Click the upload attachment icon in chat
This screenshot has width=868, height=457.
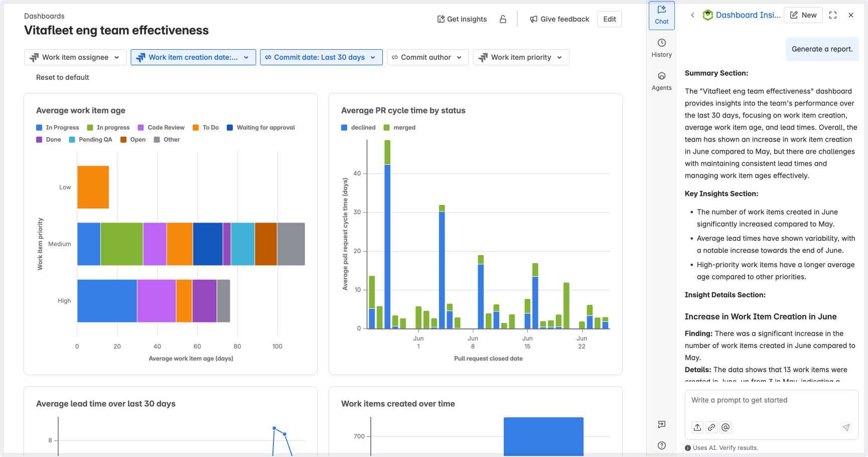click(697, 427)
